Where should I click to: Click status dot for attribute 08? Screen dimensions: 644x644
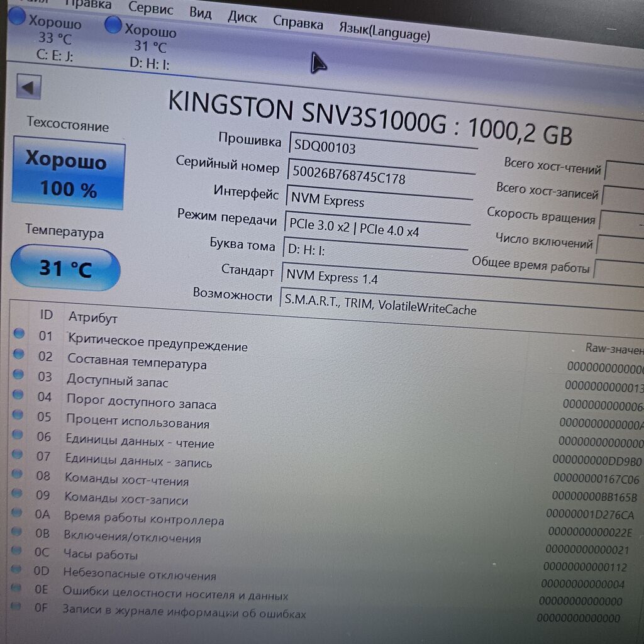tap(17, 474)
